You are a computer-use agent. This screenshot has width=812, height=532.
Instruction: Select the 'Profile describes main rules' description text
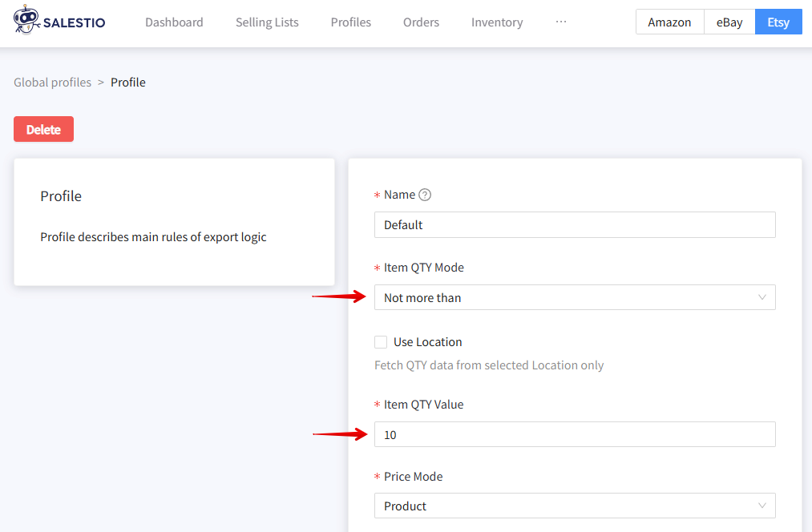[153, 237]
